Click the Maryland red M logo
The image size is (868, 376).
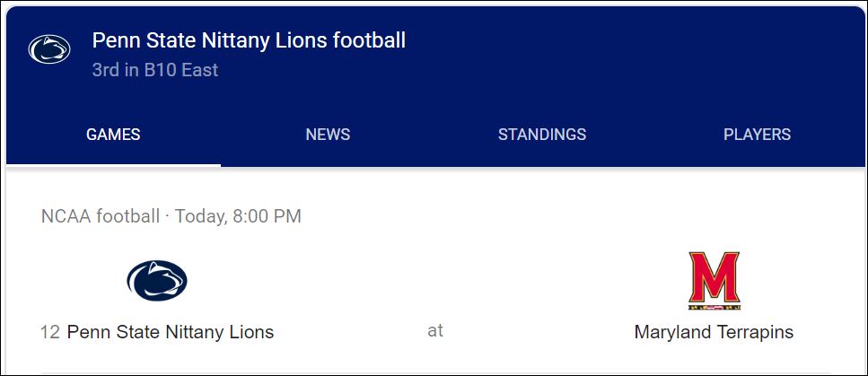tap(715, 281)
